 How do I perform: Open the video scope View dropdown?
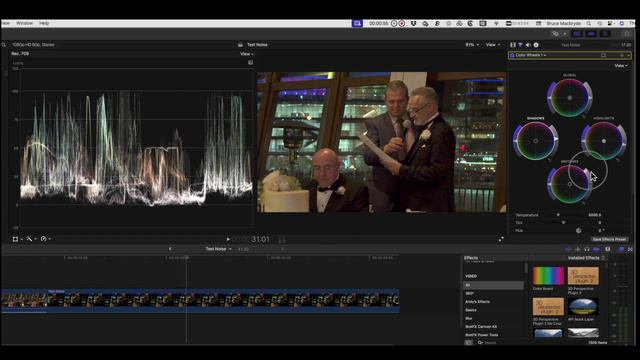tap(247, 54)
